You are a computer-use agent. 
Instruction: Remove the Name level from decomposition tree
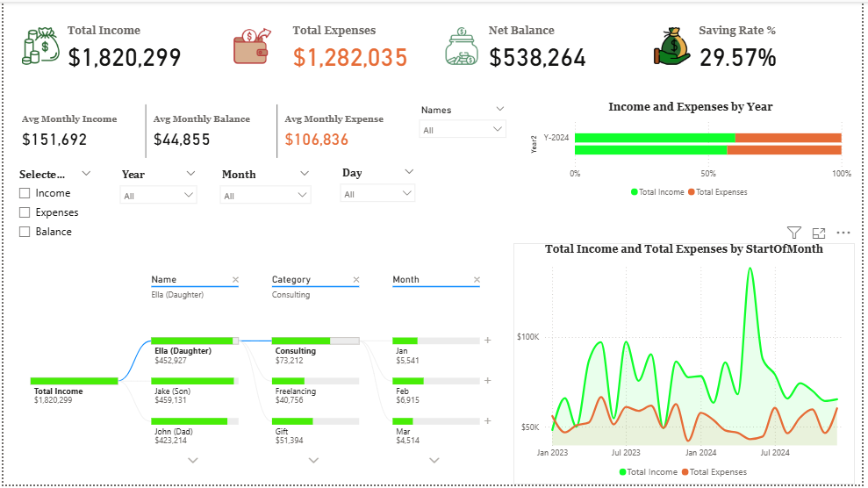click(235, 280)
